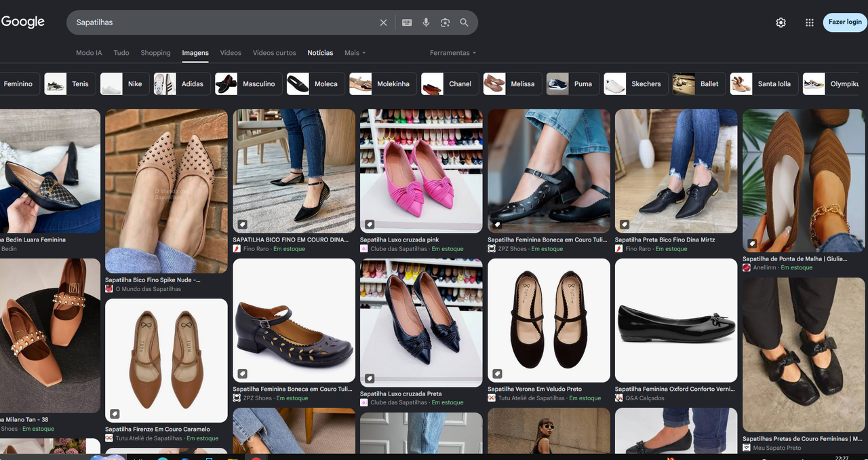Click product tag icon on Ponta de Malha image
The height and width of the screenshot is (460, 868).
pos(752,244)
